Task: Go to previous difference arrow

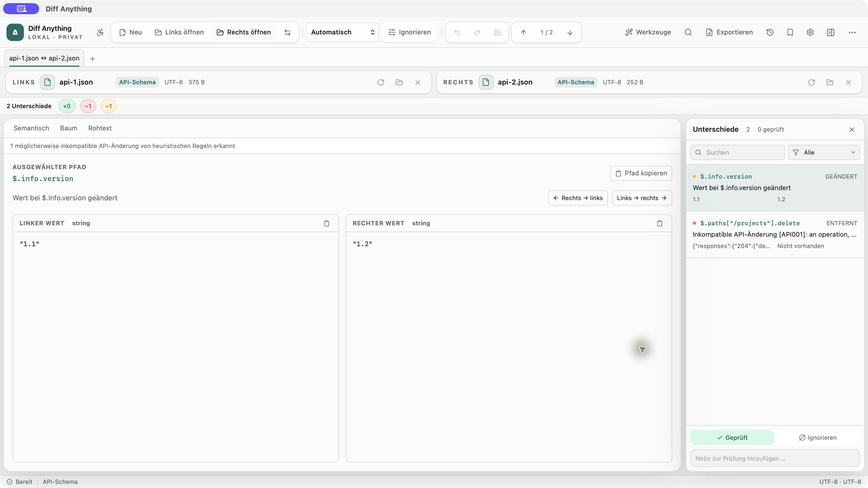Action: [x=523, y=32]
